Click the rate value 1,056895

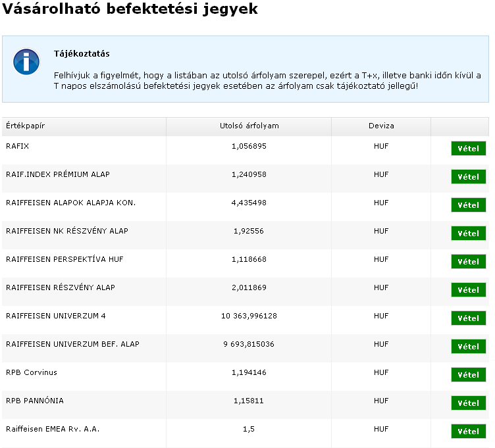(249, 146)
